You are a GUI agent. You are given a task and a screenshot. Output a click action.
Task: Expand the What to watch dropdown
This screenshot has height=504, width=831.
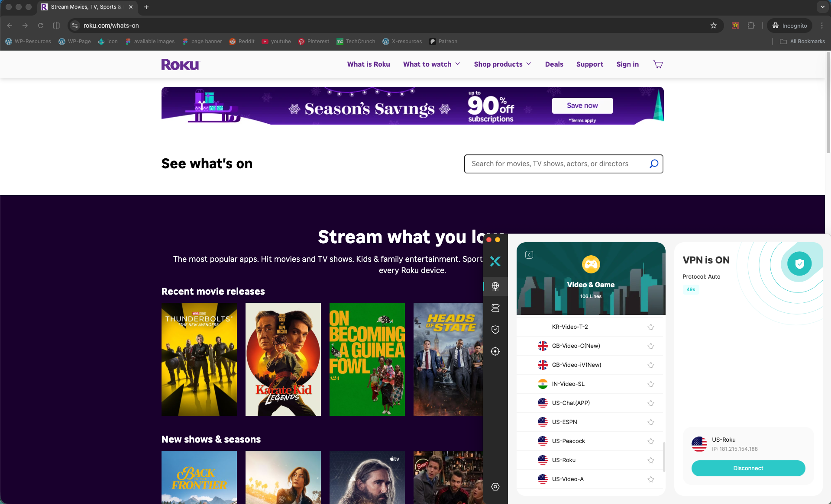click(x=431, y=64)
